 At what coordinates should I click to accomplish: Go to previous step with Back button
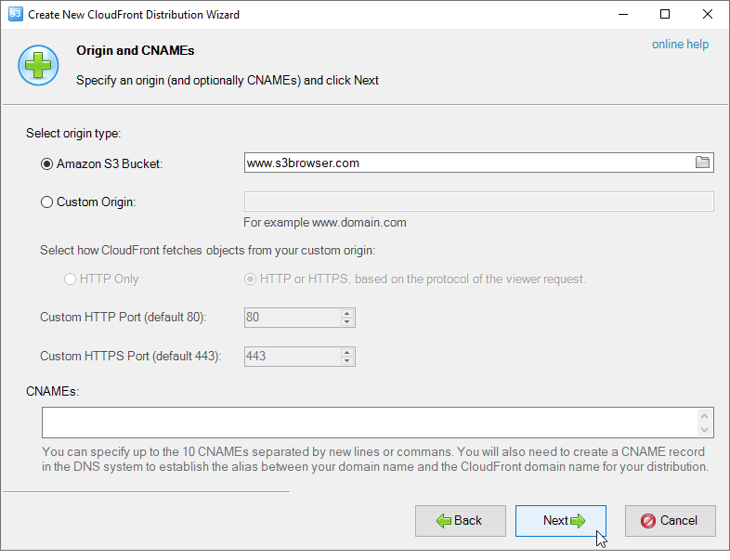coord(461,521)
